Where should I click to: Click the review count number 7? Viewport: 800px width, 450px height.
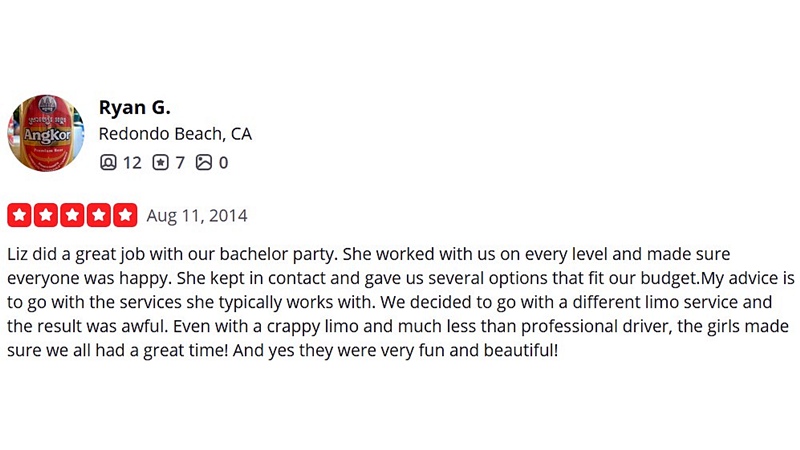pyautogui.click(x=180, y=162)
